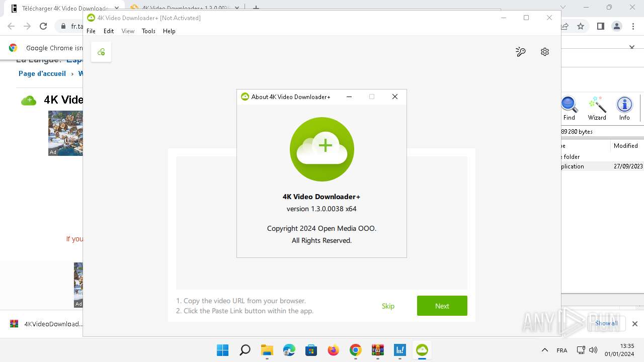644x362 pixels.
Task: Click the 4K Video Downloader+ taskbar icon
Action: 422,350
